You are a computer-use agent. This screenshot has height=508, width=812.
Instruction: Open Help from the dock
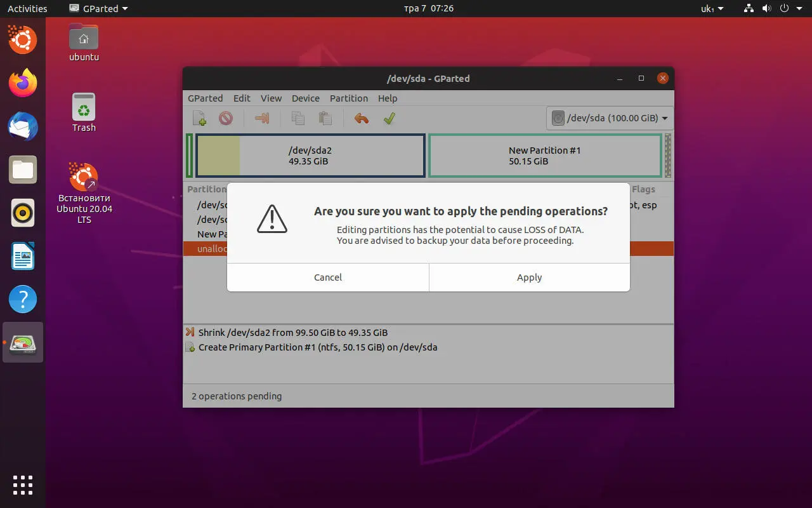pos(23,299)
